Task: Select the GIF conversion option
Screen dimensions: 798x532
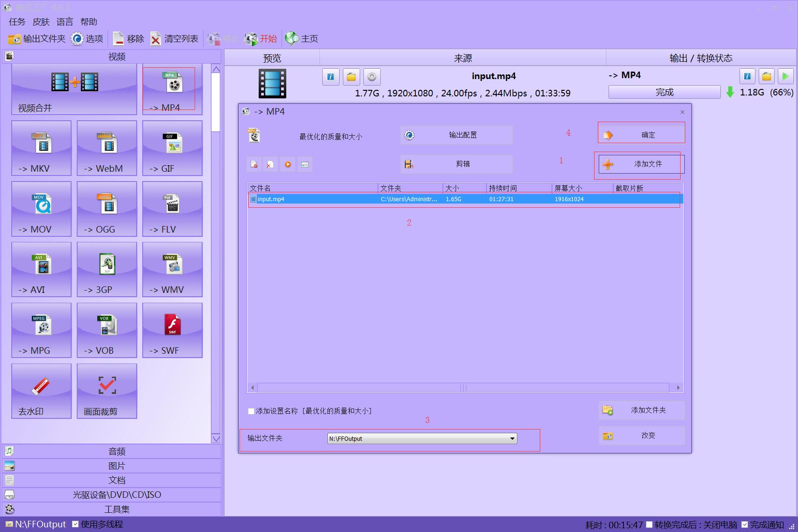Action: click(171, 149)
